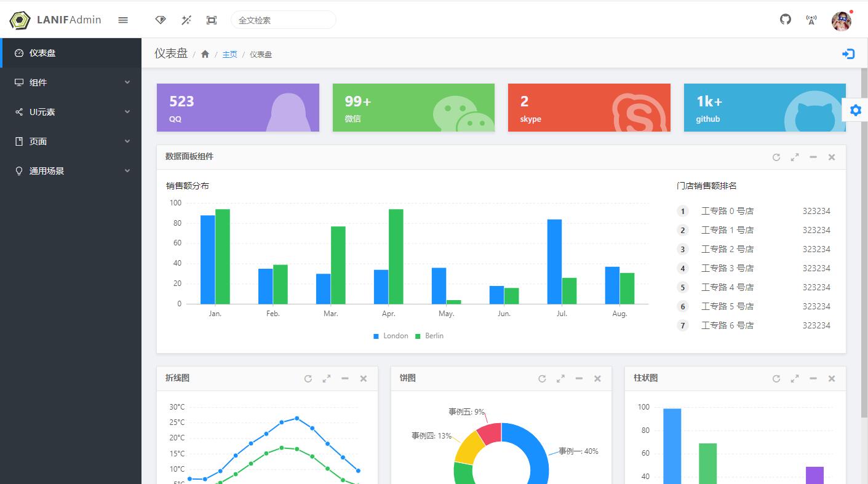The image size is (868, 484).
Task: Click the GitHub icon in top header
Action: coord(786,20)
